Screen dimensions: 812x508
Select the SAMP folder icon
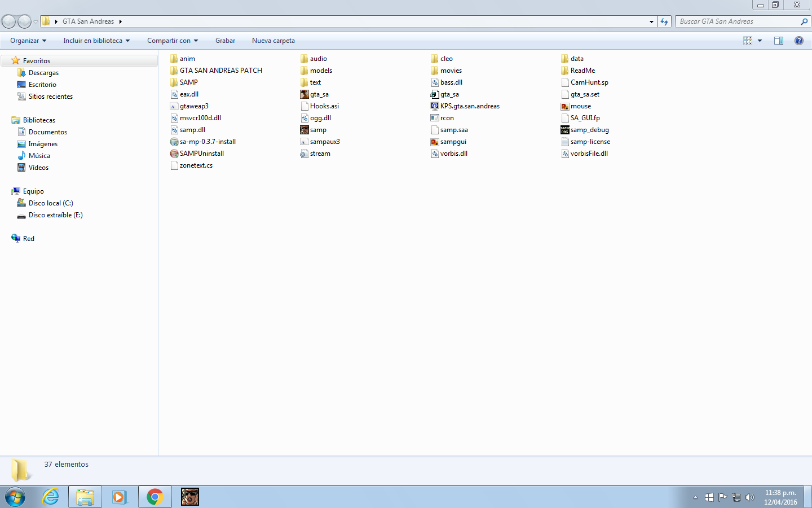[x=174, y=82]
